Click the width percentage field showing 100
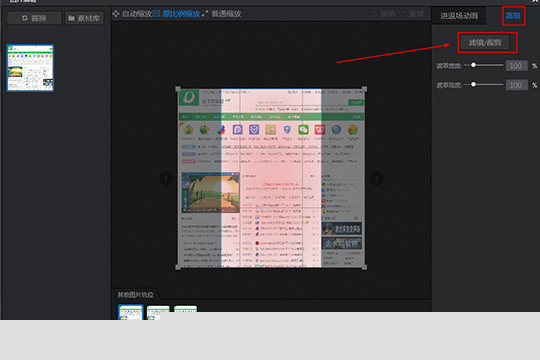540x360 pixels. tap(516, 65)
